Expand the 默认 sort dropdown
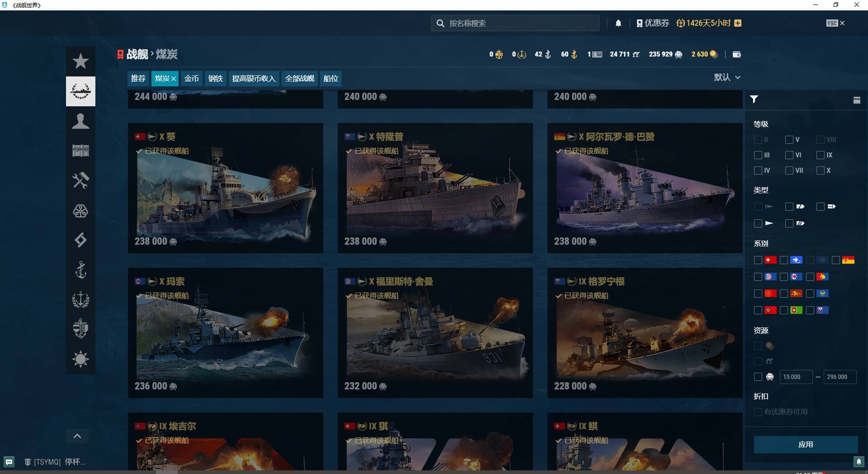 click(727, 77)
